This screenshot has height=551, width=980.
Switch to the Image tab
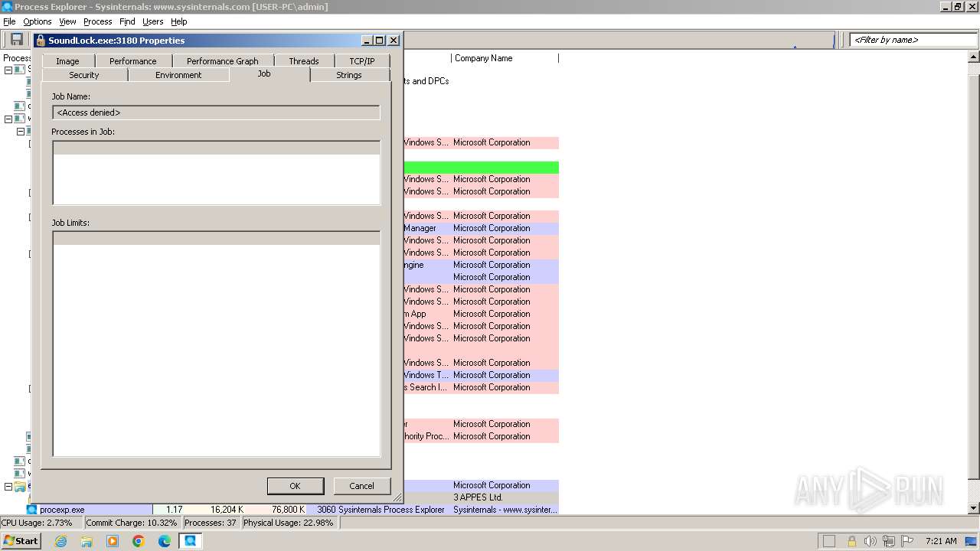(67, 61)
